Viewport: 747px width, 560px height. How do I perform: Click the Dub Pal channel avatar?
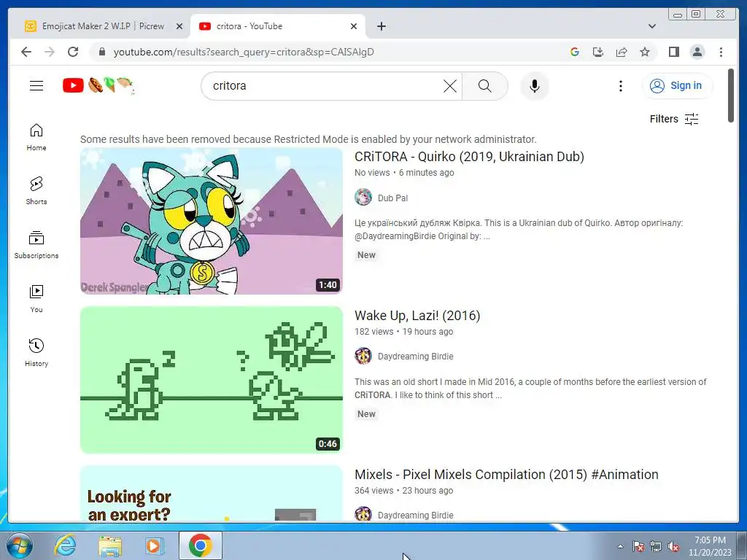(x=363, y=197)
